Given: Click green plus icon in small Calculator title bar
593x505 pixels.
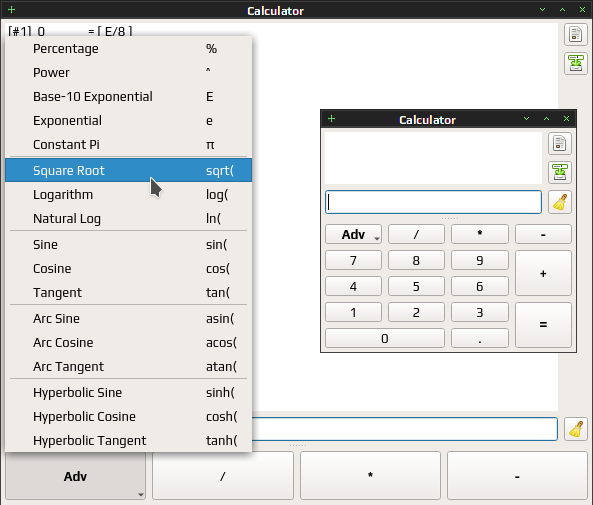Looking at the screenshot, I should coord(331,118).
